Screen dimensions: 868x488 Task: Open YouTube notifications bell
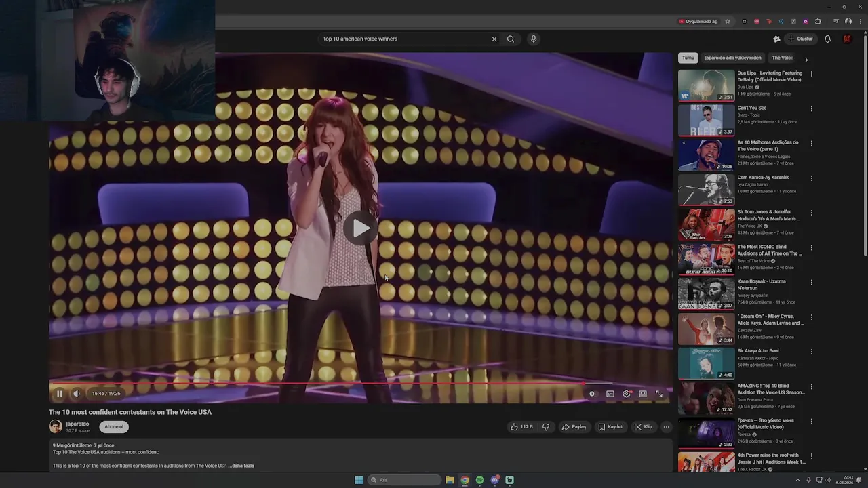tap(827, 39)
